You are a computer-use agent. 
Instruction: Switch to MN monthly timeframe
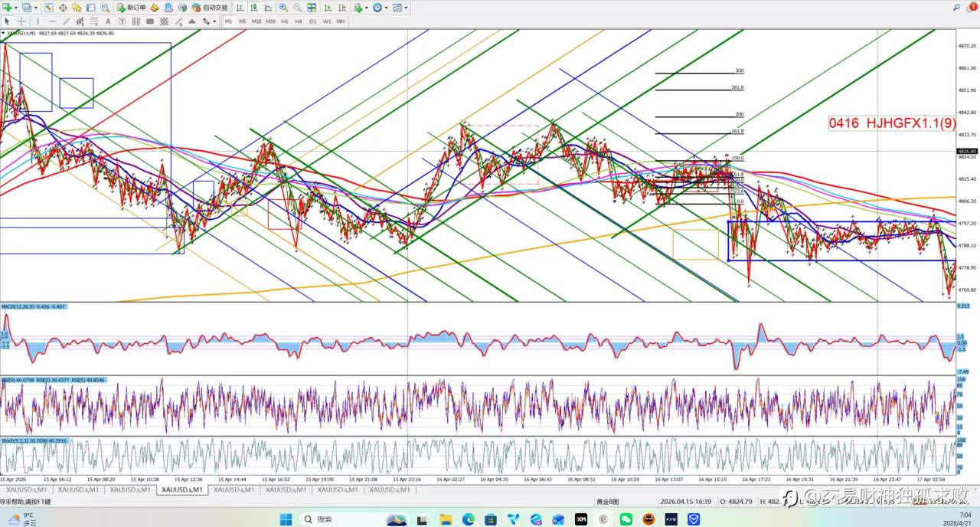pyautogui.click(x=340, y=21)
